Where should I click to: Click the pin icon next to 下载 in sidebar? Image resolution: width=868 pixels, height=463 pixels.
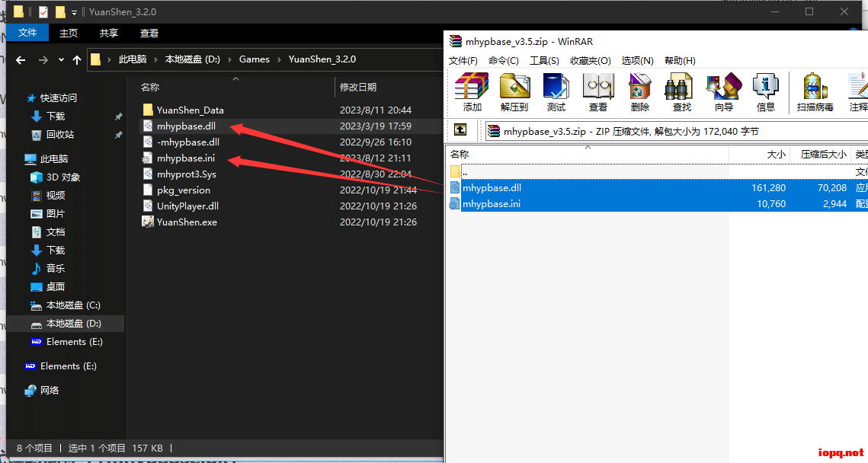coord(118,116)
